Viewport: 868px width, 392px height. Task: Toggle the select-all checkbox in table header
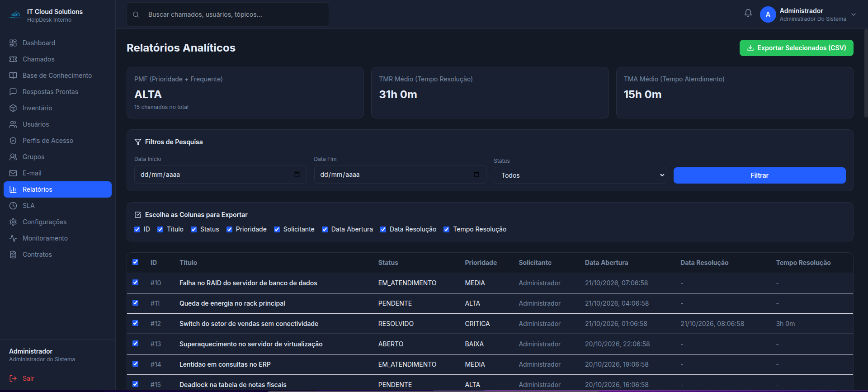[135, 262]
